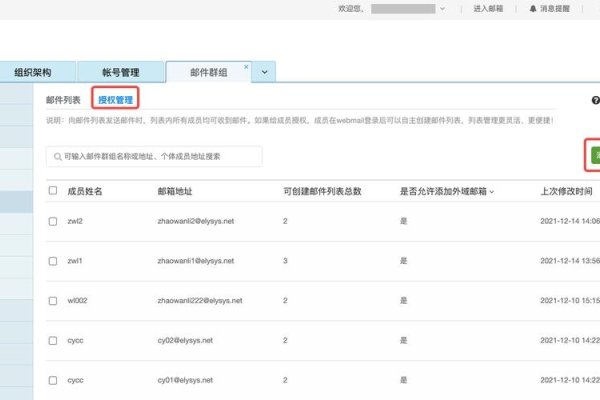The width and height of the screenshot is (600, 400).
Task: Click the 进入邮箱 link
Action: [x=488, y=8]
